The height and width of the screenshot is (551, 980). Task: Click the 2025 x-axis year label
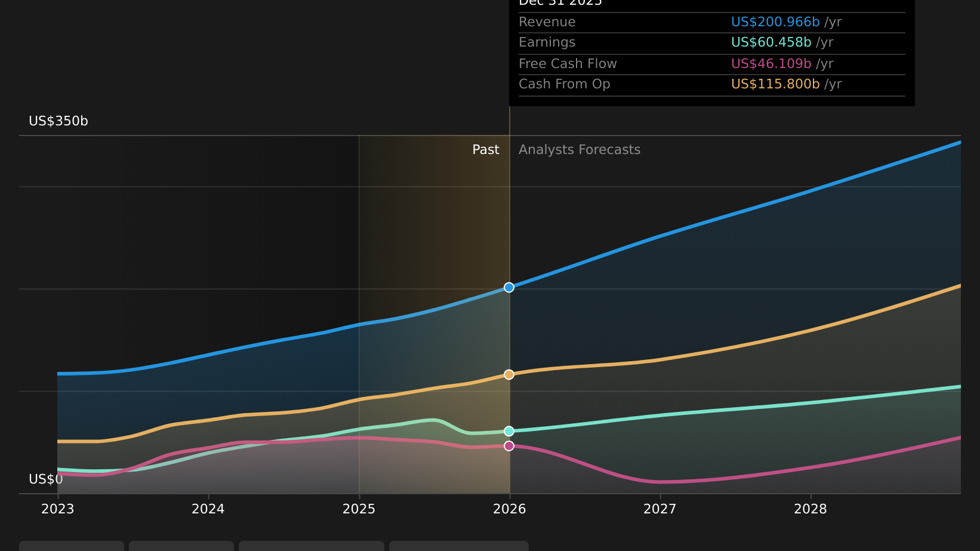click(359, 509)
